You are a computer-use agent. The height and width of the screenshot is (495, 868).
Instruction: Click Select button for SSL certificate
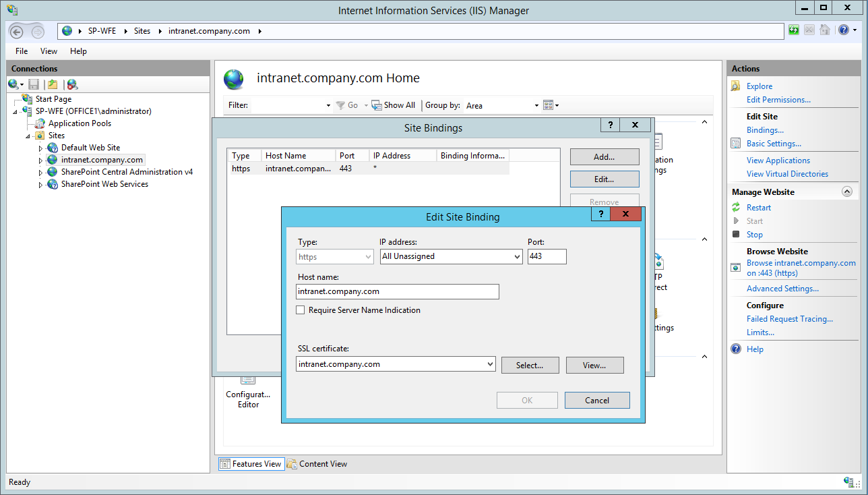pyautogui.click(x=530, y=365)
